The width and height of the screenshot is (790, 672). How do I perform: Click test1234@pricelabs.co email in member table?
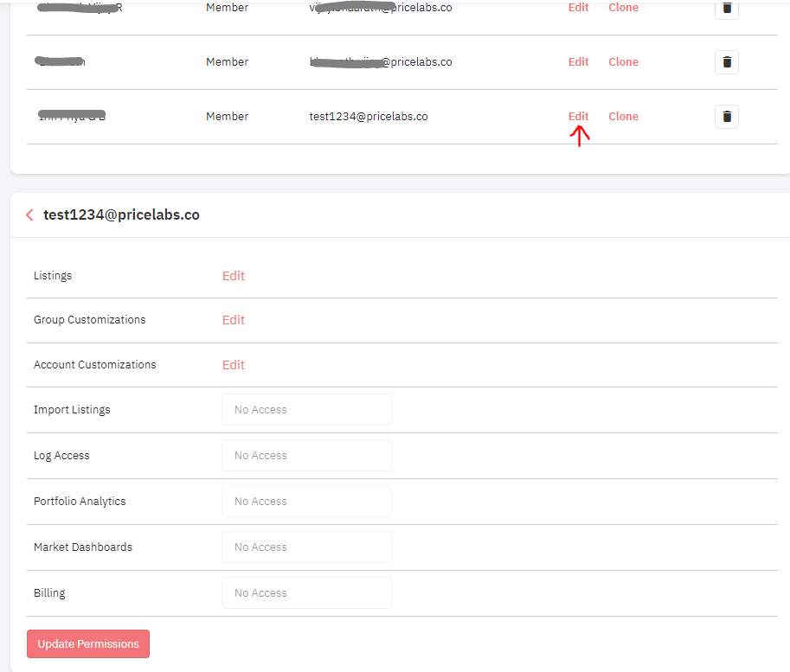369,117
